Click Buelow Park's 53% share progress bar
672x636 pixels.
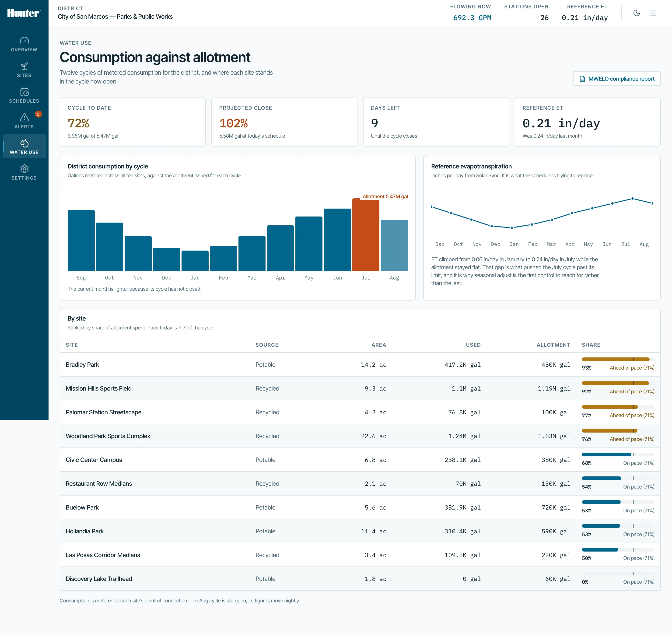click(618, 502)
